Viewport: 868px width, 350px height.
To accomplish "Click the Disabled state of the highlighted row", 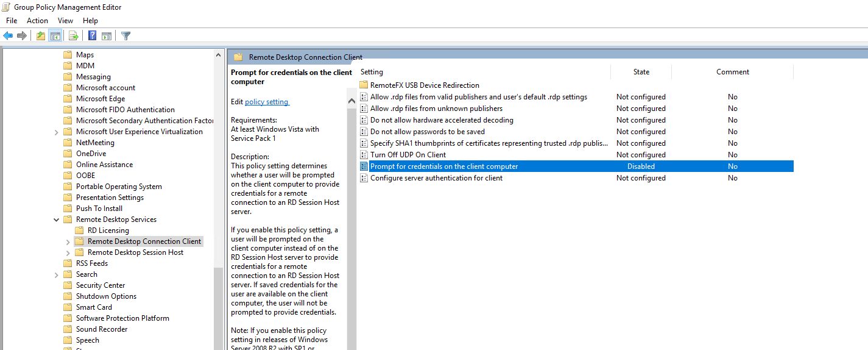I will click(x=641, y=166).
